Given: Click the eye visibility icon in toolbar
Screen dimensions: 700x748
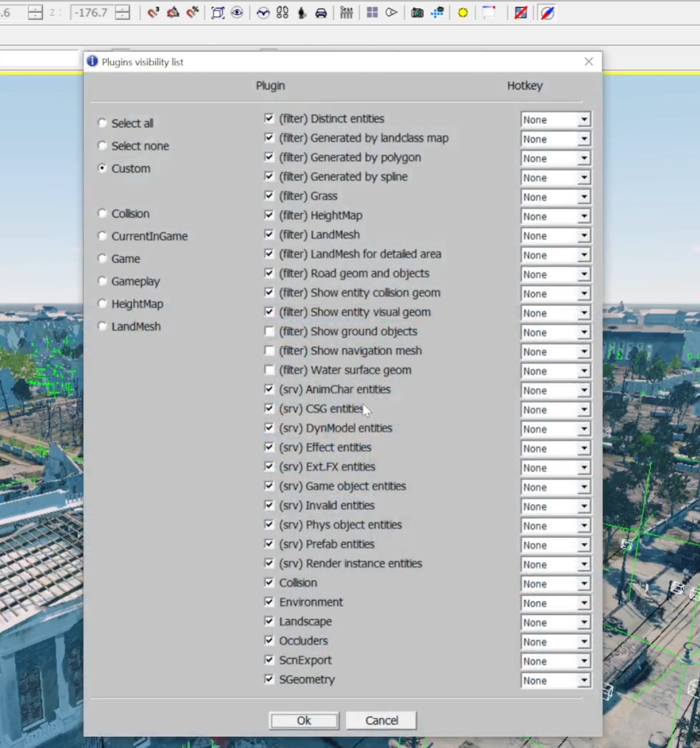Looking at the screenshot, I should (x=237, y=13).
